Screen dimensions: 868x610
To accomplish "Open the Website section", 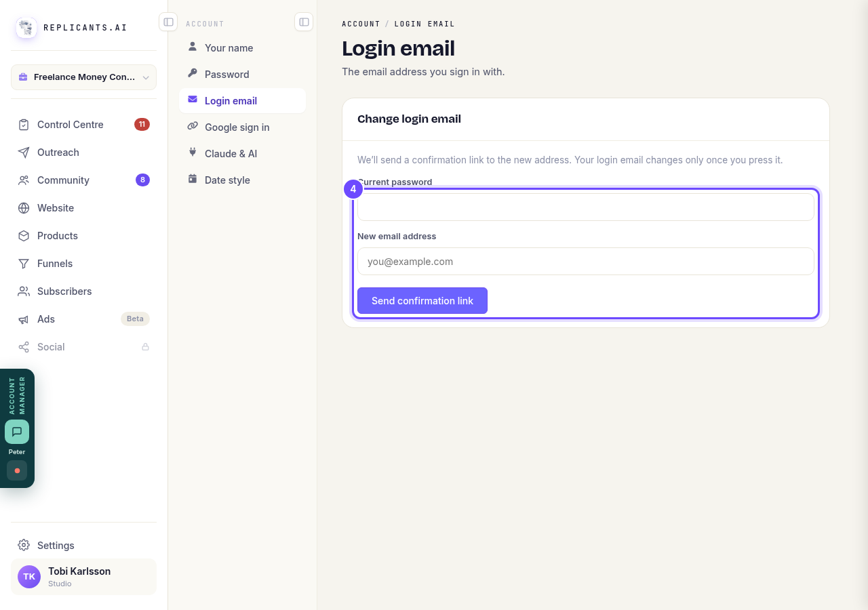I will coord(83,208).
